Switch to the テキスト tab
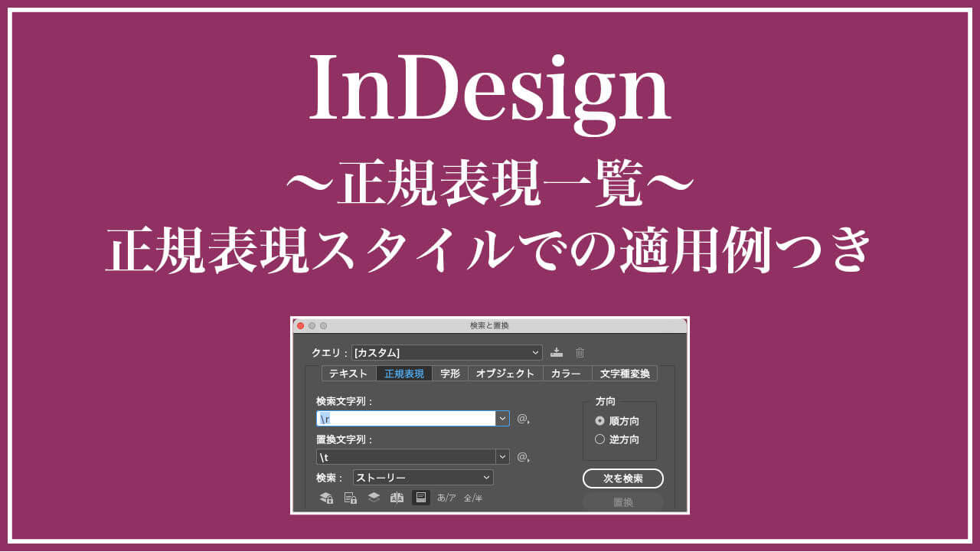980x552 pixels. 348,374
